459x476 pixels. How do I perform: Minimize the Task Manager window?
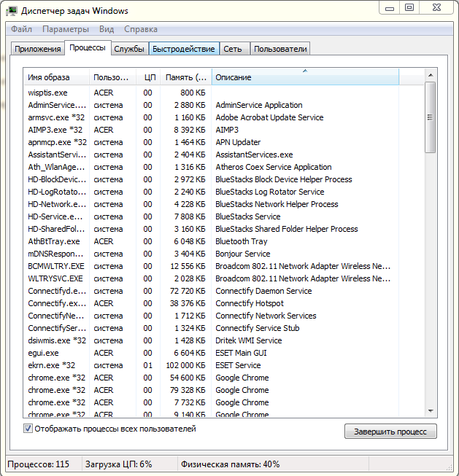(x=390, y=8)
